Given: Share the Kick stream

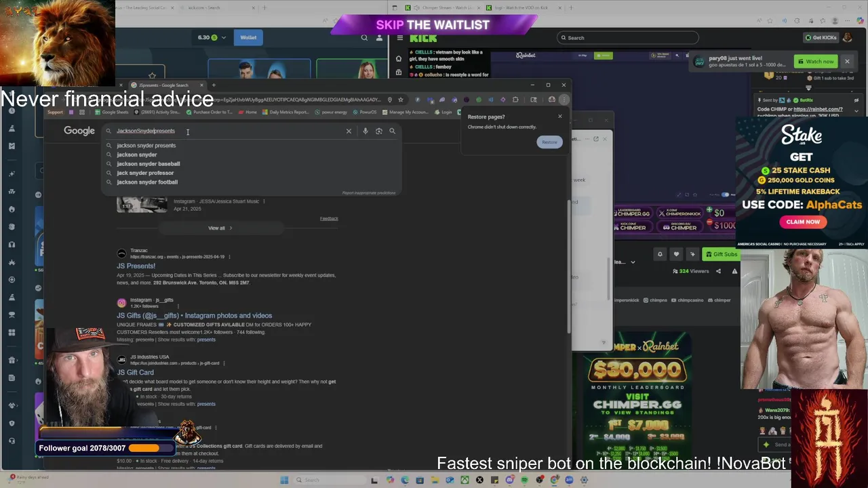Looking at the screenshot, I should (718, 271).
